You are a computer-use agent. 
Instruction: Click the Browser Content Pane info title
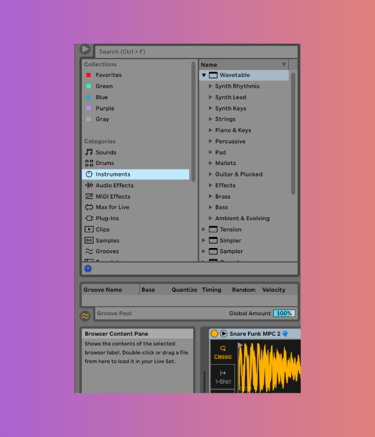click(x=137, y=334)
